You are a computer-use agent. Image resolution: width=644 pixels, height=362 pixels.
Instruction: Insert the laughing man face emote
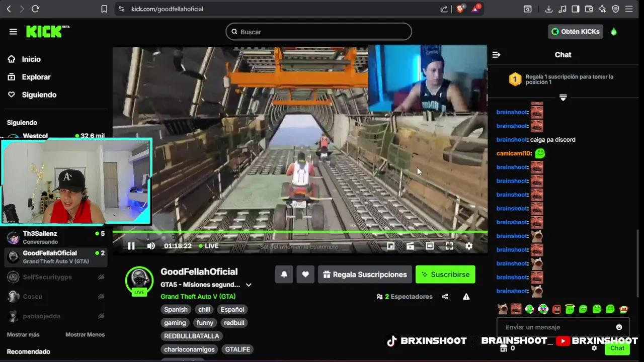[x=516, y=309]
